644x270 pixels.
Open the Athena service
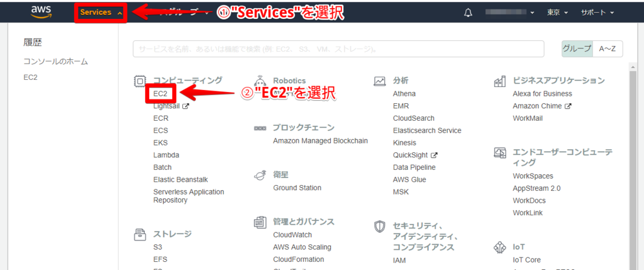[x=404, y=94]
